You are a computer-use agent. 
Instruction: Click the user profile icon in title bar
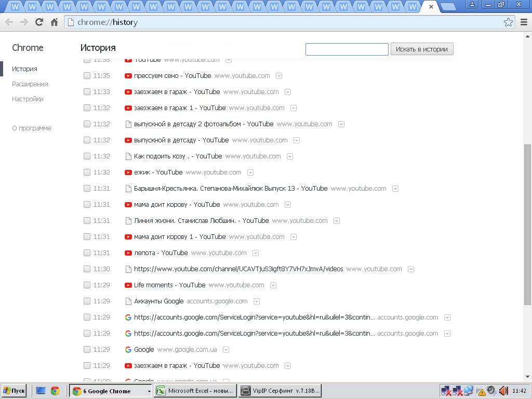pyautogui.click(x=472, y=5)
